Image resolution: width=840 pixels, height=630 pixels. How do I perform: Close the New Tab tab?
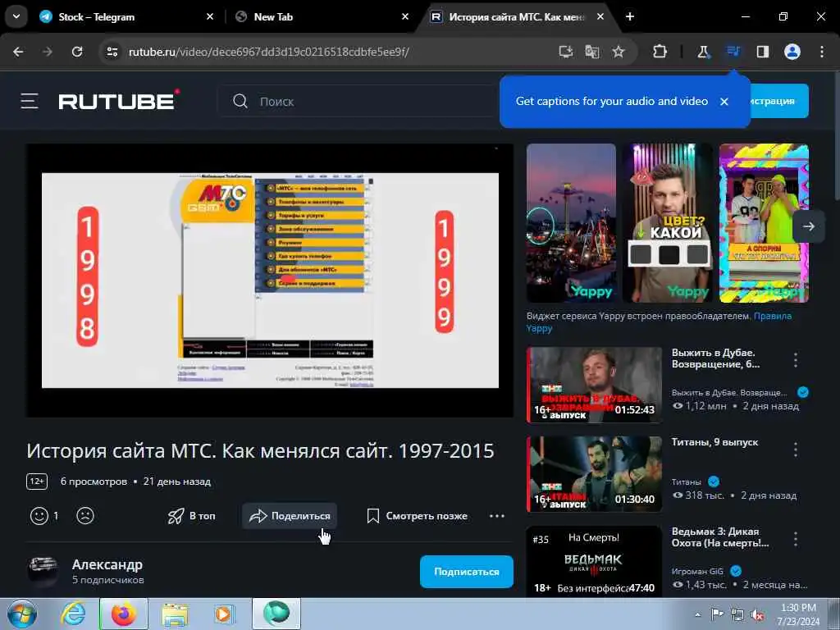(x=405, y=16)
